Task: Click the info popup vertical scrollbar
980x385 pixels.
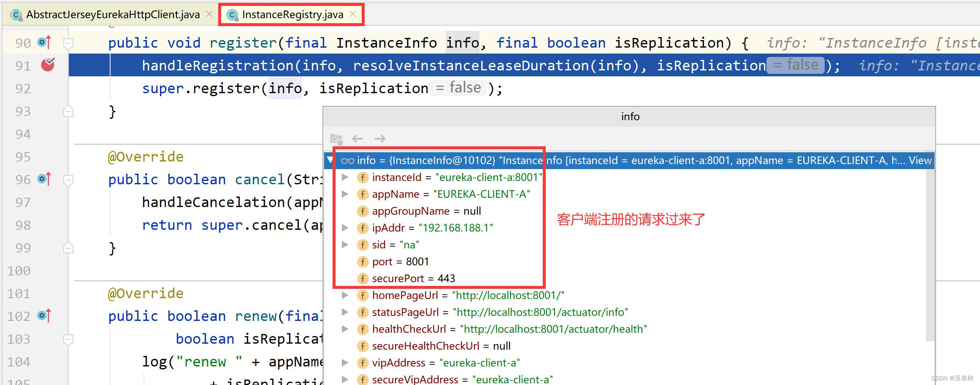Action: coord(930,247)
